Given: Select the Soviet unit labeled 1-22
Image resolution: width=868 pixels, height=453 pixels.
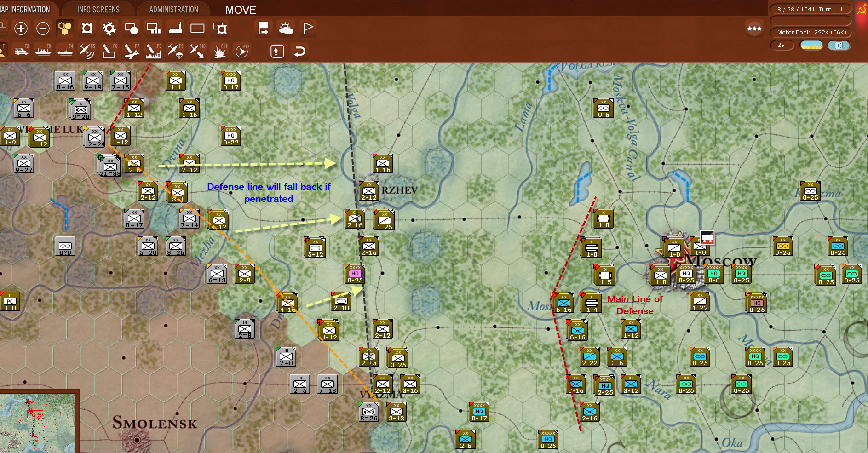Looking at the screenshot, I should [x=700, y=302].
